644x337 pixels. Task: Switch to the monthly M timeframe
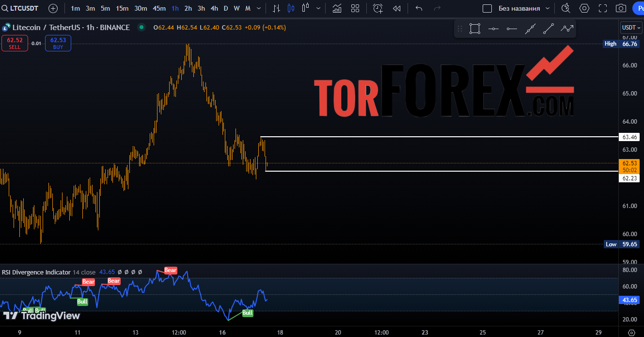pos(248,8)
